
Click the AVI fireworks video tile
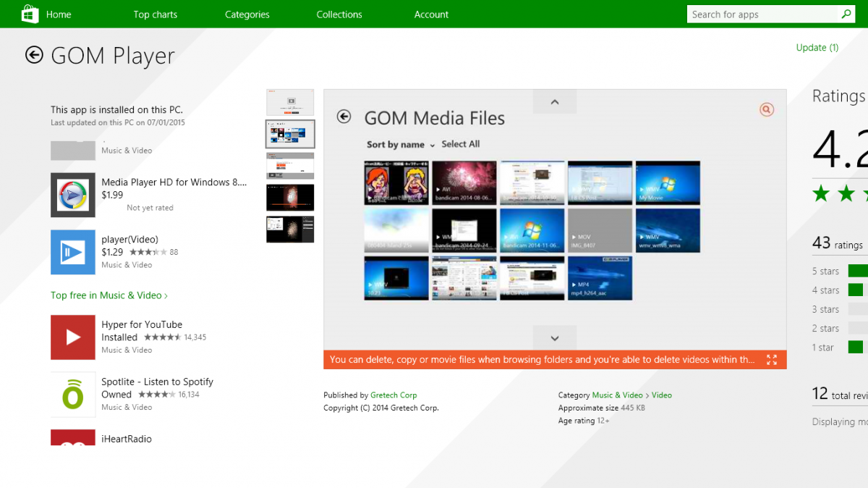pyautogui.click(x=464, y=182)
